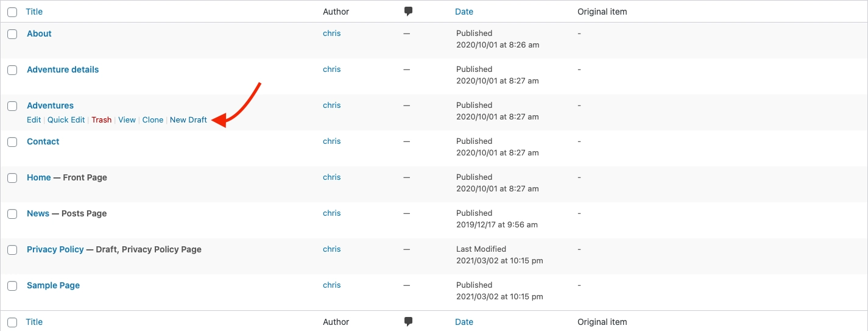Viewport: 868px width, 331px height.
Task: Click the Original item label in footer
Action: pyautogui.click(x=602, y=322)
